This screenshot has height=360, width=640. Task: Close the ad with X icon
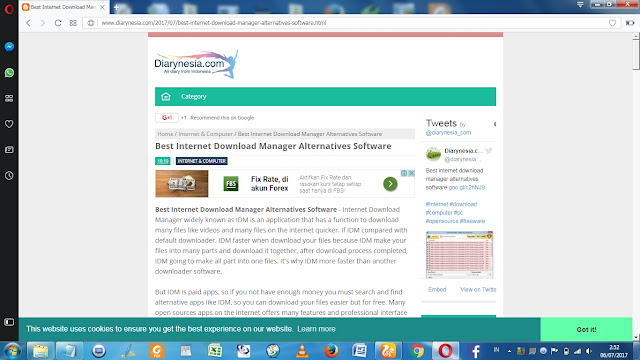(412, 173)
